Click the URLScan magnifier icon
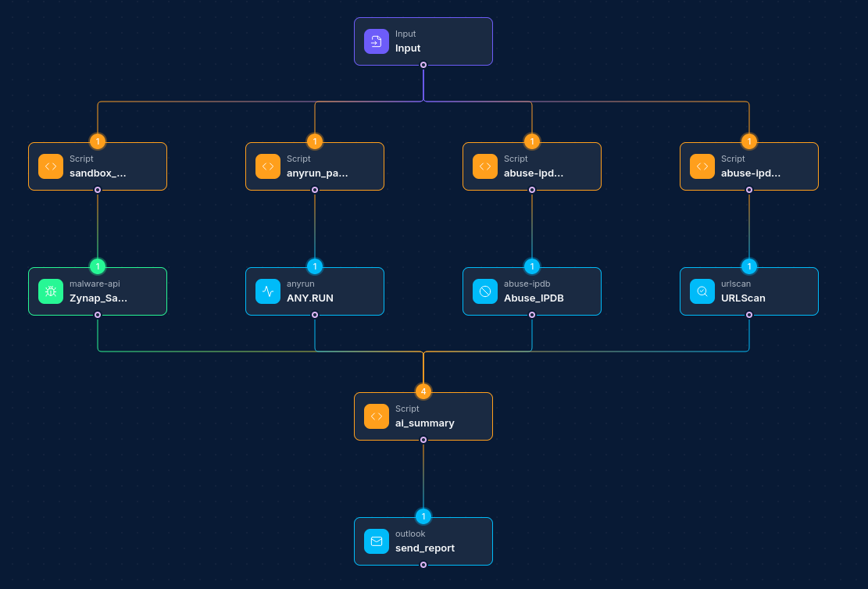 tap(702, 291)
